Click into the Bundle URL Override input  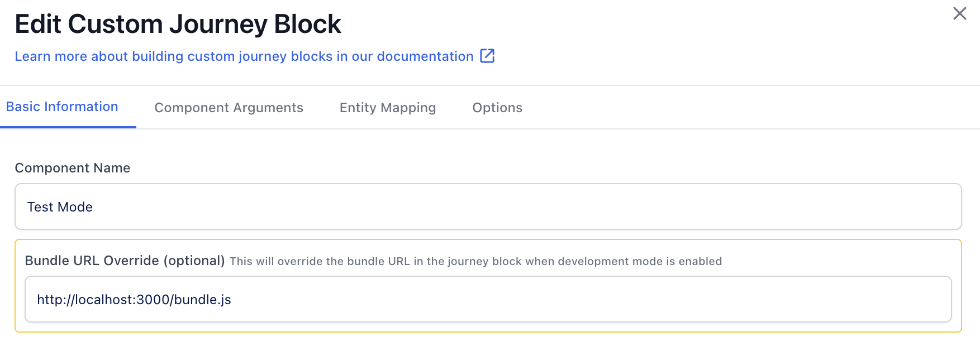point(488,299)
